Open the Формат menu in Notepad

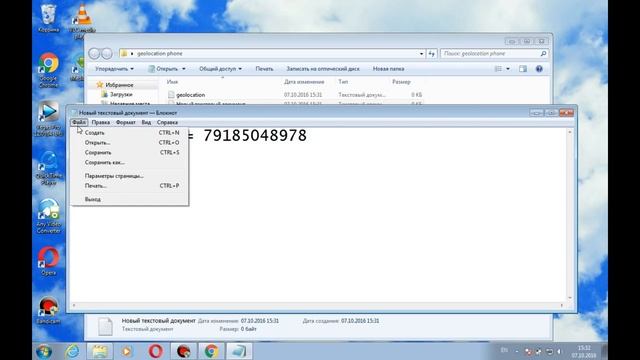(125, 122)
